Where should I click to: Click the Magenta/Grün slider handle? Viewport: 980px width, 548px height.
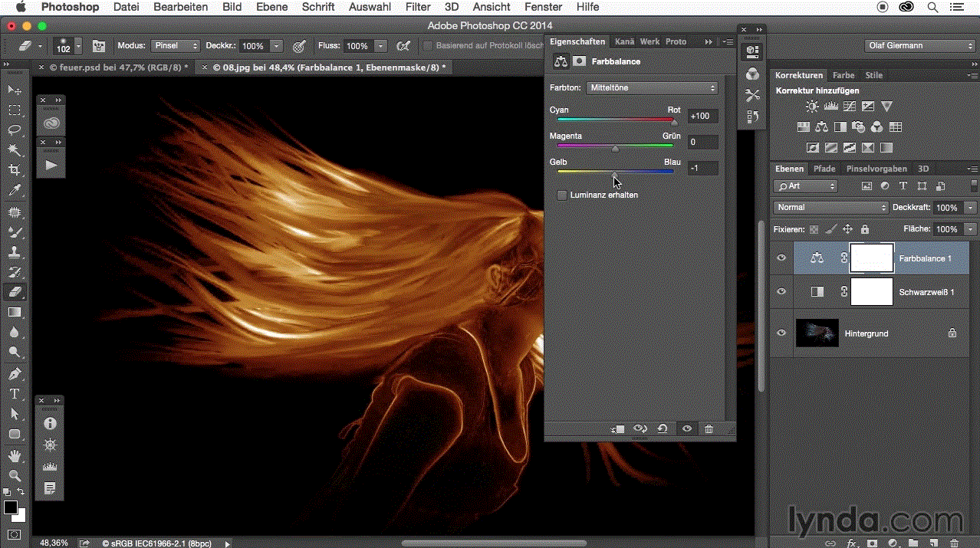[x=615, y=149]
